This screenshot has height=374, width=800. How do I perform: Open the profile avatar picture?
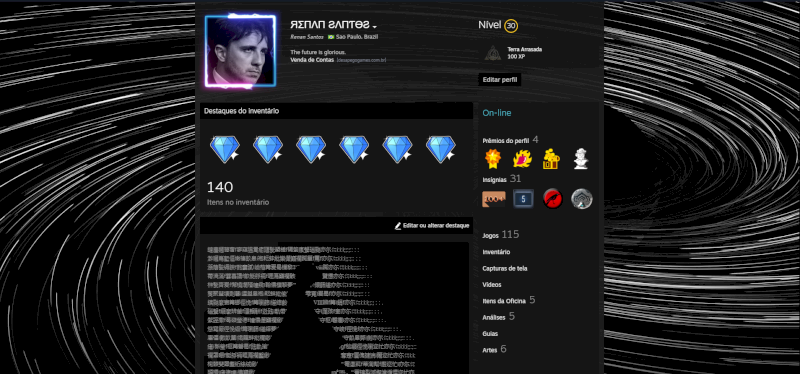[240, 51]
